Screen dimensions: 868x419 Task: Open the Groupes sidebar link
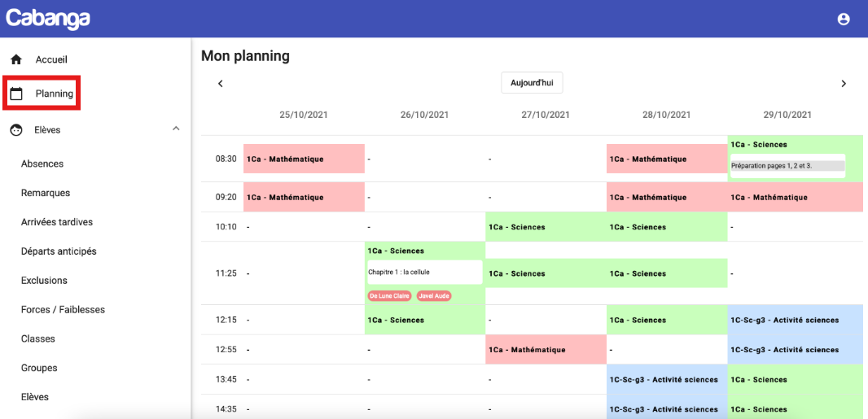tap(40, 368)
